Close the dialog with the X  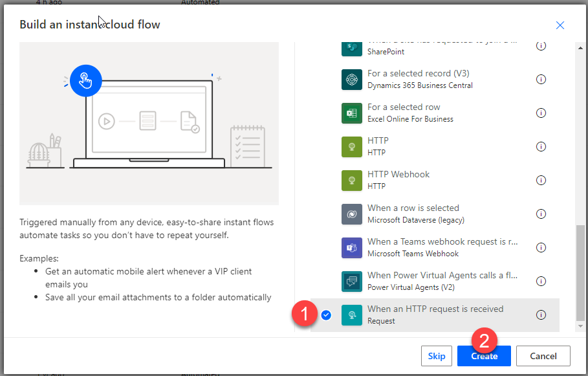click(x=560, y=25)
